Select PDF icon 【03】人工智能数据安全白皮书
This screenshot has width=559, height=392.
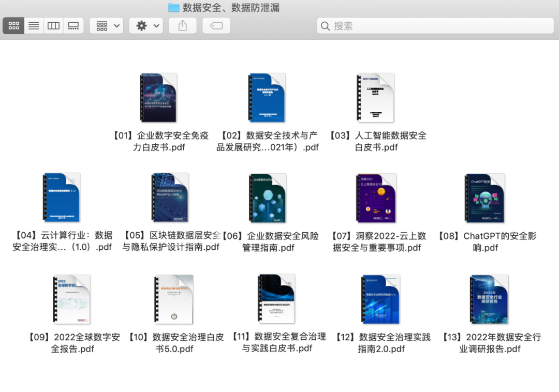(376, 98)
